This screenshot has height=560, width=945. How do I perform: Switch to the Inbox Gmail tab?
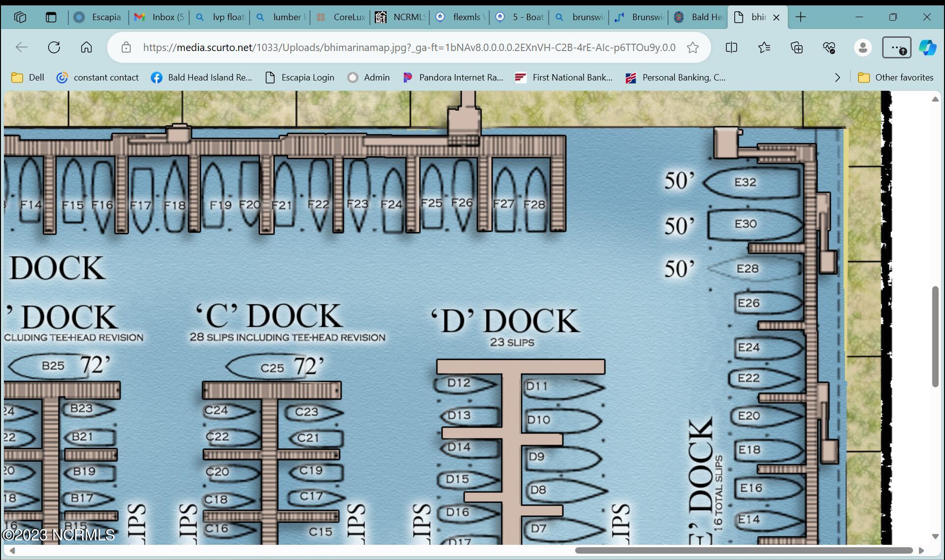[x=159, y=17]
